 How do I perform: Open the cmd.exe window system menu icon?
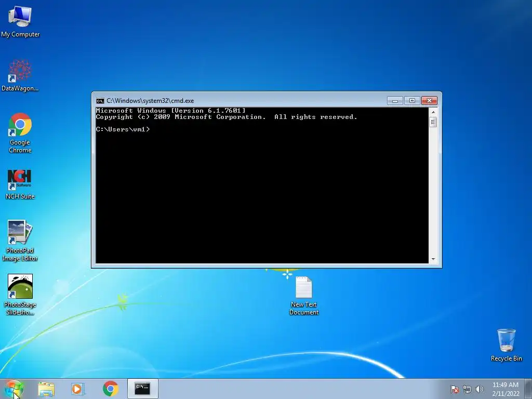tap(100, 101)
